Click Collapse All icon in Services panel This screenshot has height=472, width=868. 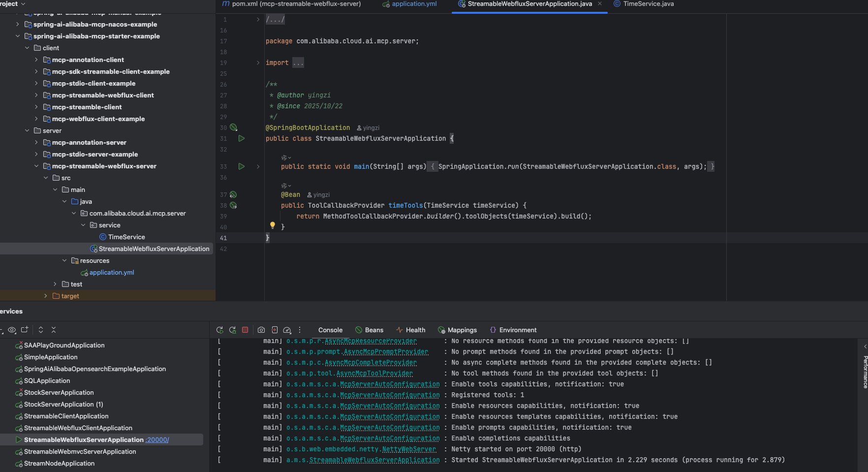(x=54, y=330)
